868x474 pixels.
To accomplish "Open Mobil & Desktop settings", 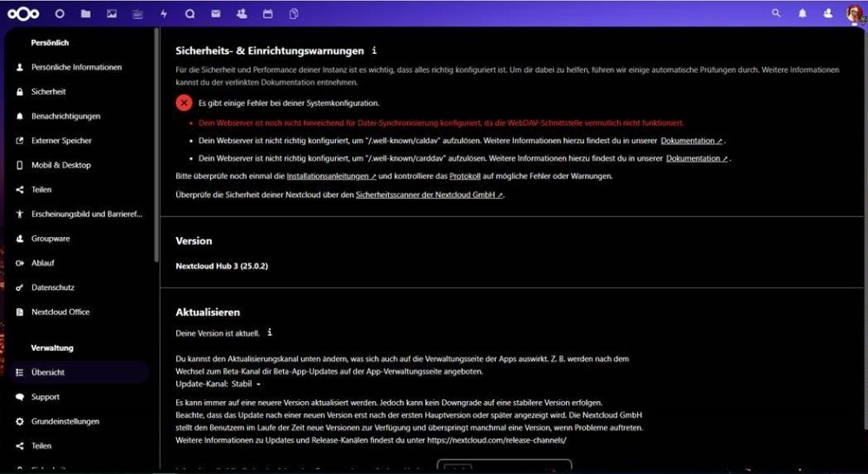I will [61, 165].
